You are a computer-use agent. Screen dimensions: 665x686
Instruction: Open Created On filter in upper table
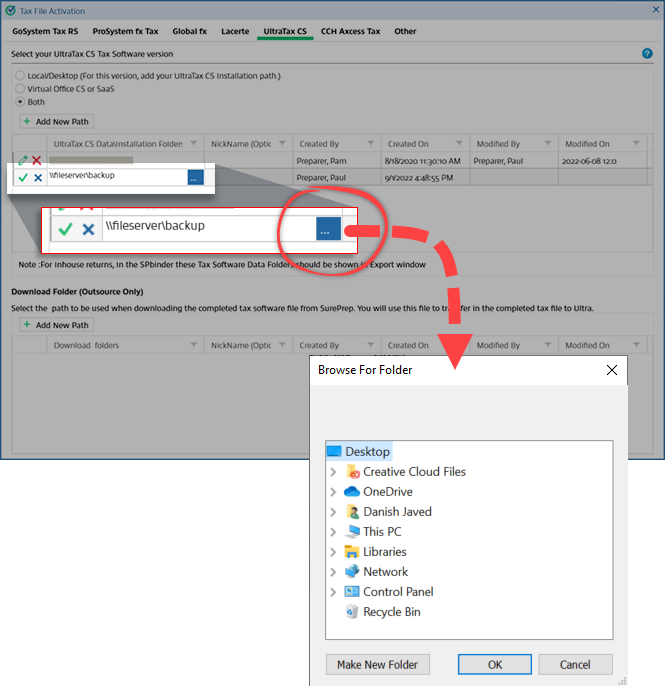(459, 144)
